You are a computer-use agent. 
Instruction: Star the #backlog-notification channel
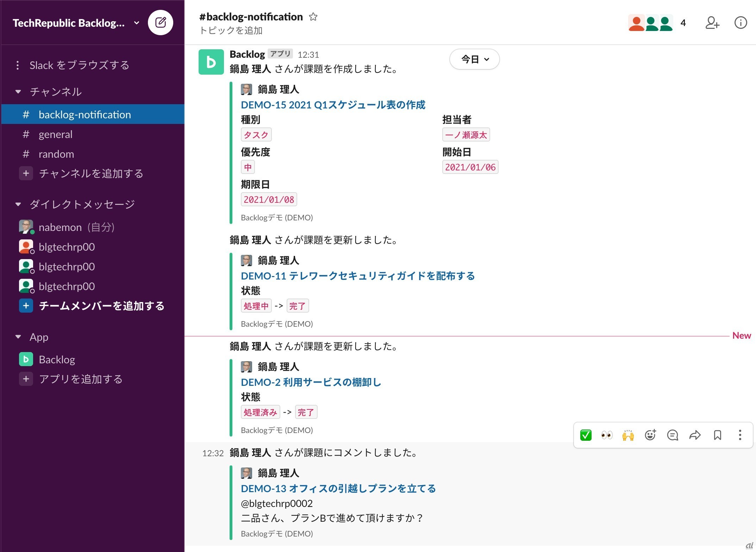coord(313,17)
